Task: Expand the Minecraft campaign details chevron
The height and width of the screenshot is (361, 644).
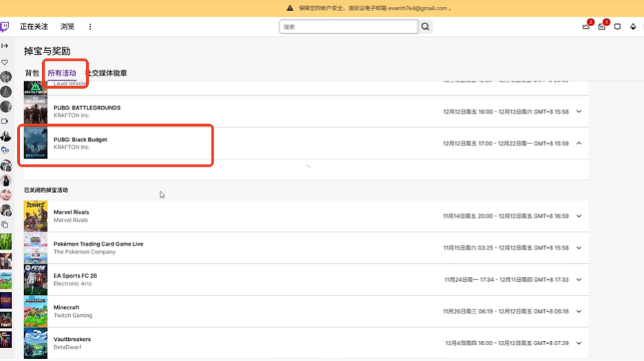Action: [579, 311]
